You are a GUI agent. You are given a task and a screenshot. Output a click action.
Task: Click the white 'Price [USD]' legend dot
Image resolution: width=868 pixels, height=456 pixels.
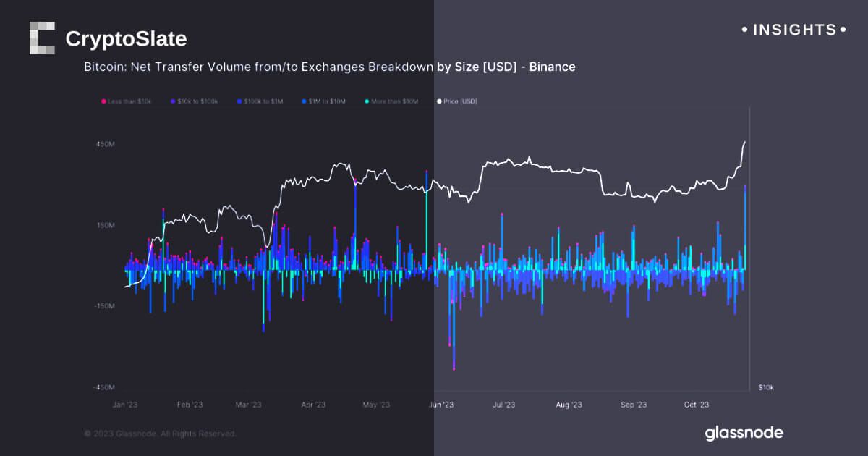click(x=438, y=101)
